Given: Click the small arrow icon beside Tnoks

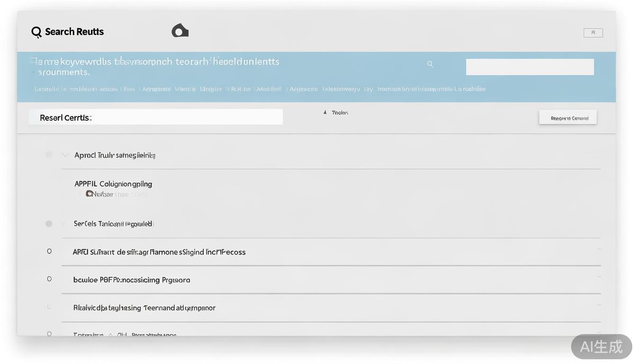Looking at the screenshot, I should [x=325, y=113].
